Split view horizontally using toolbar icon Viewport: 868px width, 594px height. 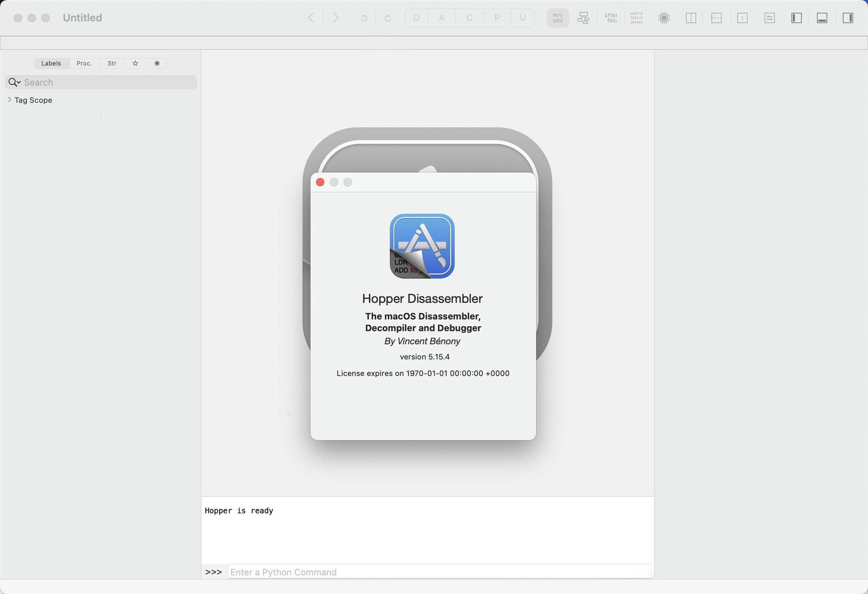pyautogui.click(x=716, y=18)
